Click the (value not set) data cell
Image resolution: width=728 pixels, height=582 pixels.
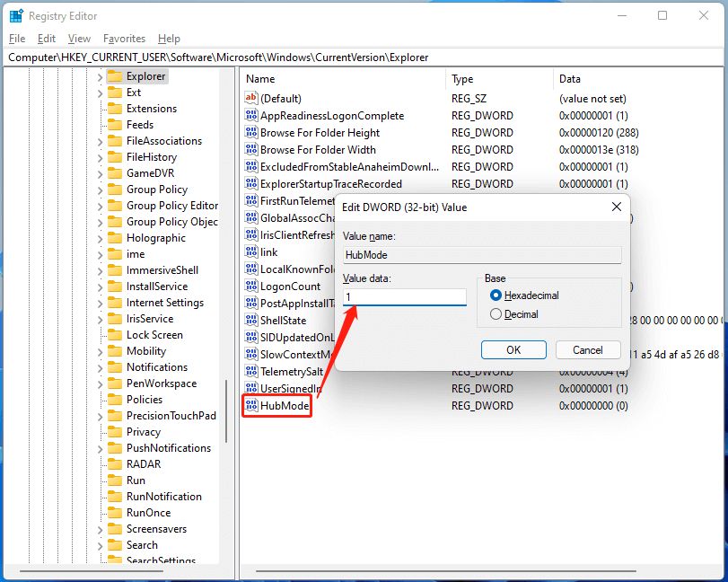point(592,98)
